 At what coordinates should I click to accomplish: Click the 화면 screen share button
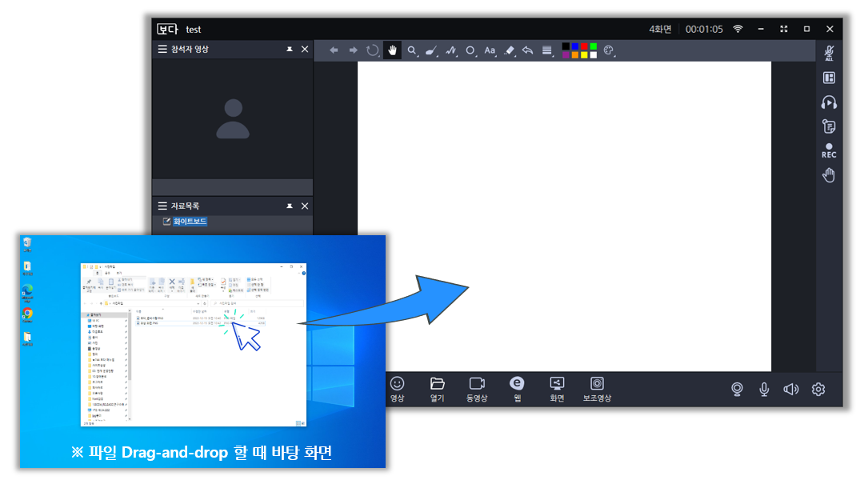(x=557, y=390)
